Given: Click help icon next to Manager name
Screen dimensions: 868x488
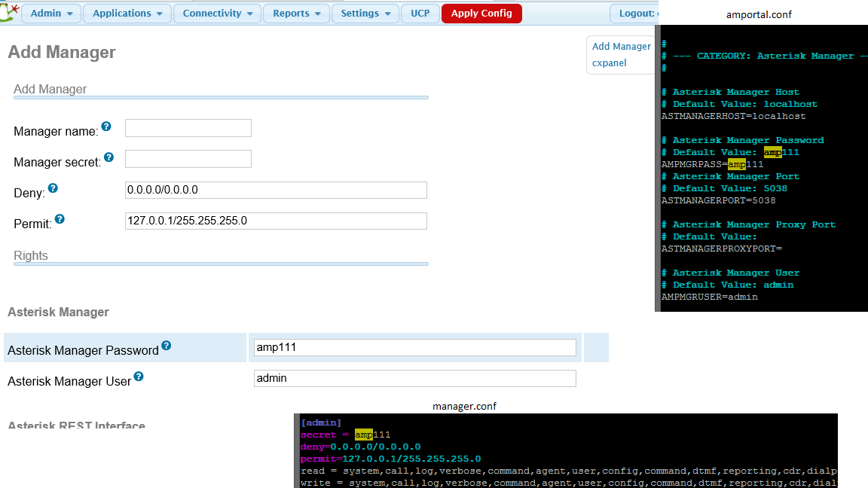Looking at the screenshot, I should click(x=106, y=127).
